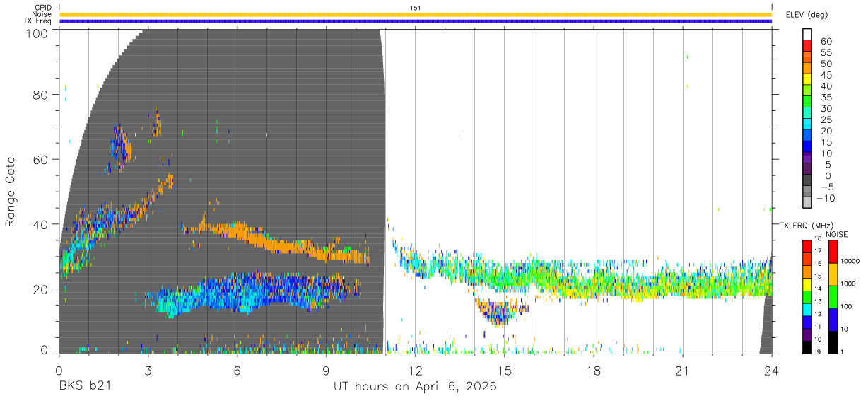Select the green swatch in NOISE colorbar

pos(833,297)
